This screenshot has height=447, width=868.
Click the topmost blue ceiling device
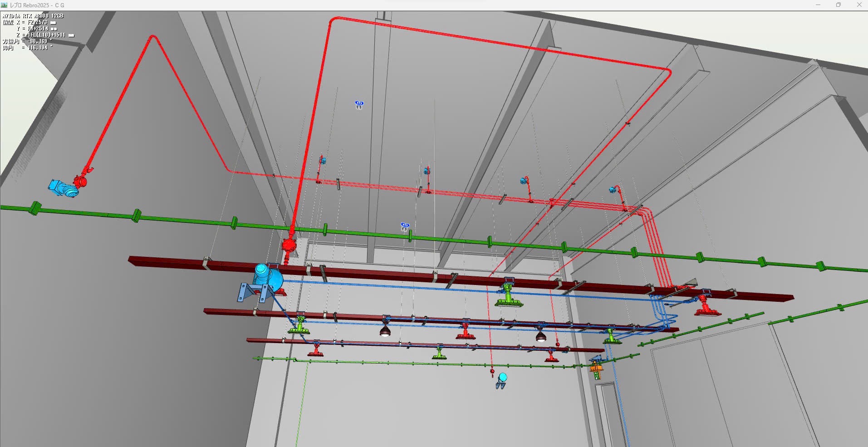pyautogui.click(x=359, y=105)
